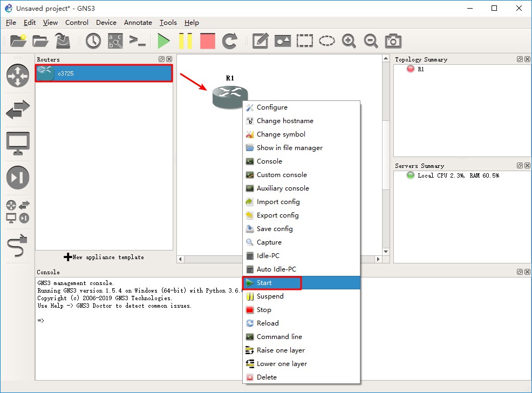Screen dimensions: 532x393
Task: Start all devices with green play icon
Action: (x=163, y=41)
